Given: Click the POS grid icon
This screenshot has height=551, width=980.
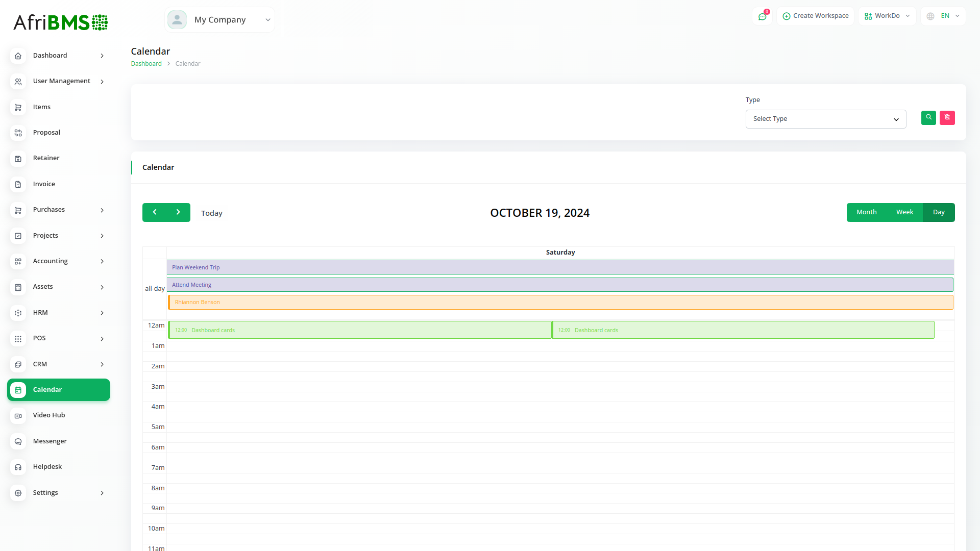Looking at the screenshot, I should (x=18, y=339).
